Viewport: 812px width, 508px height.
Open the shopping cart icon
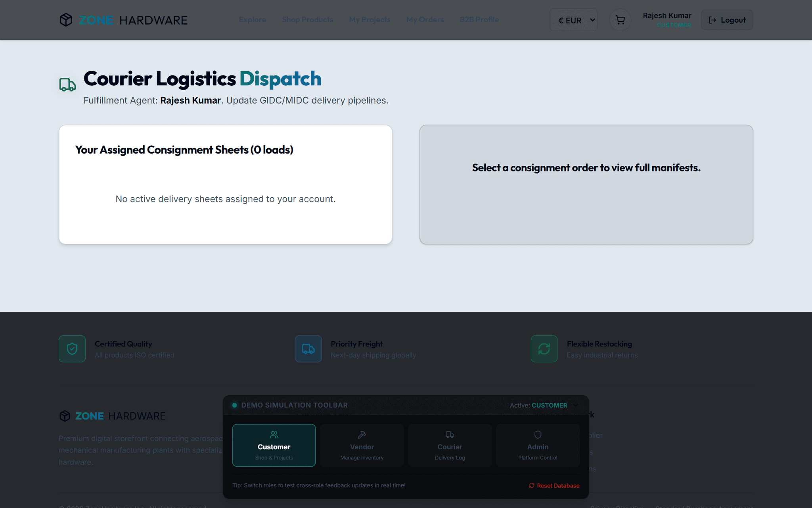pyautogui.click(x=620, y=20)
